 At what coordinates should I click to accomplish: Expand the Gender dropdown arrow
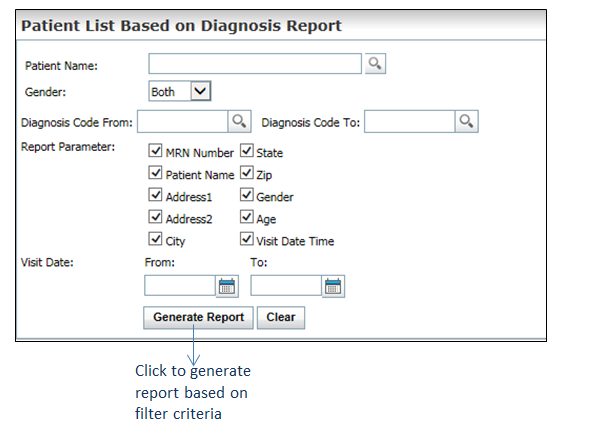[201, 91]
